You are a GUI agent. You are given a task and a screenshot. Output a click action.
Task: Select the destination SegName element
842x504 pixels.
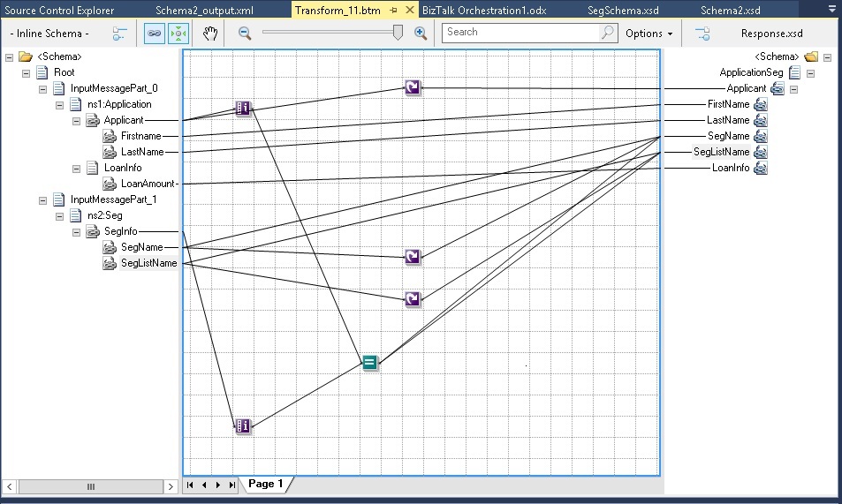point(728,136)
